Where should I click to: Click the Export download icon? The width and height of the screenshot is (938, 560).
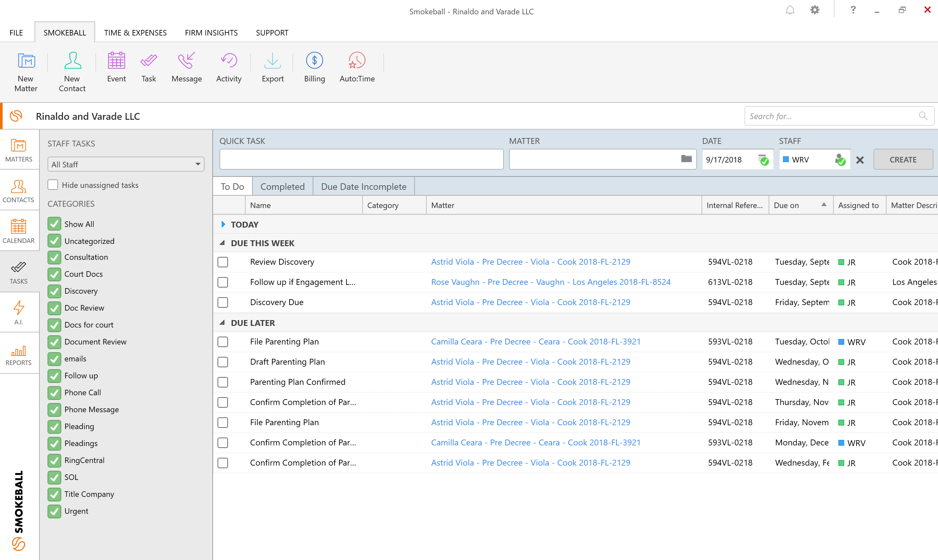coord(272,61)
